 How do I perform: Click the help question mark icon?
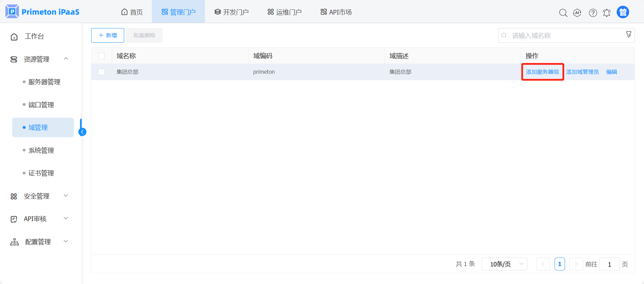pos(593,13)
